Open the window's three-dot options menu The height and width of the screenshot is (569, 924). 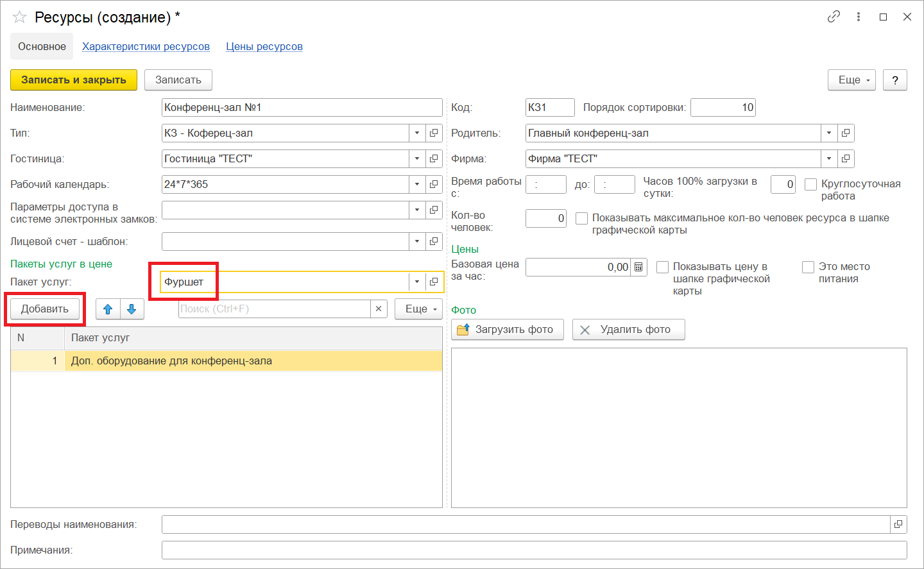point(859,17)
